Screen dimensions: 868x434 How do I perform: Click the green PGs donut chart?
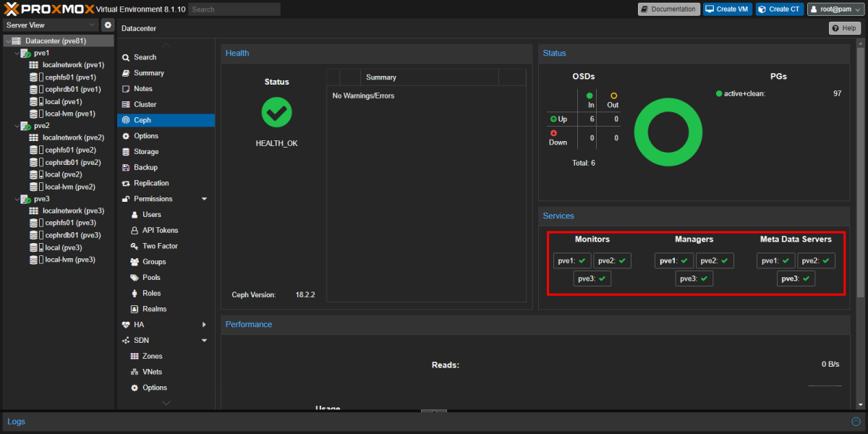coord(668,133)
